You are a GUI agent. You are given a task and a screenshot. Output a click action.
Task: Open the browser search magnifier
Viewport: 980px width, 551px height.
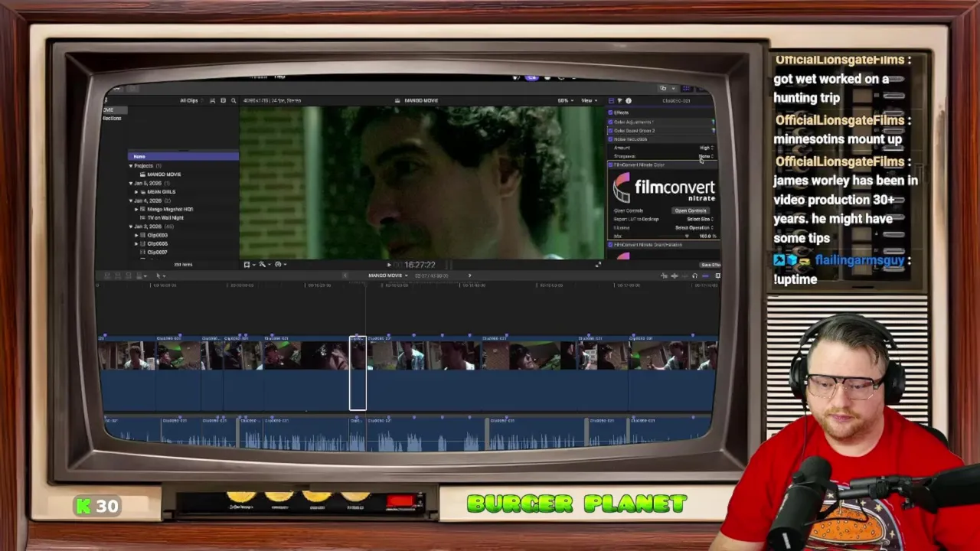pos(234,100)
